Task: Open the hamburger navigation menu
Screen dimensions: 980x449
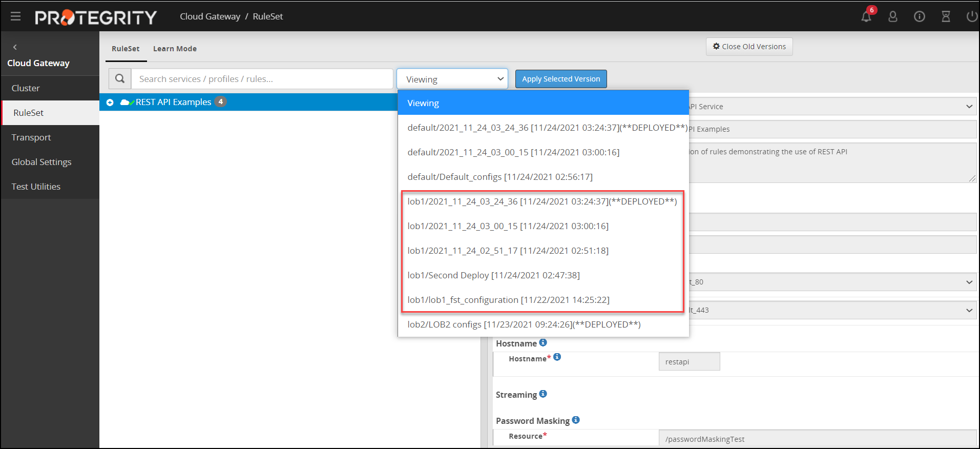Action: coord(15,16)
